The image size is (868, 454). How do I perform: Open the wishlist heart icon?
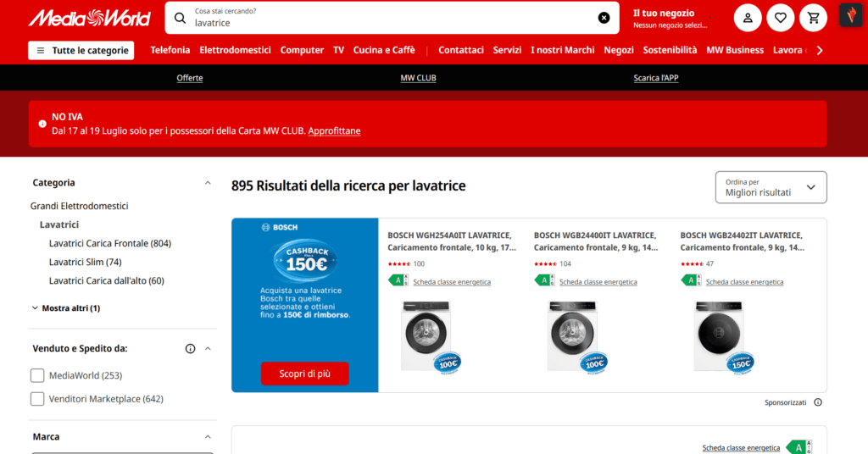click(781, 19)
